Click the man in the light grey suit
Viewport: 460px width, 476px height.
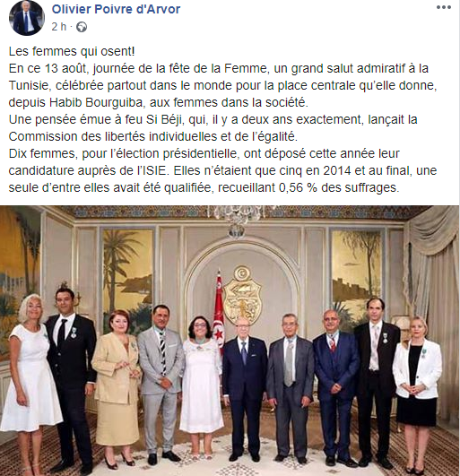pyautogui.click(x=161, y=381)
